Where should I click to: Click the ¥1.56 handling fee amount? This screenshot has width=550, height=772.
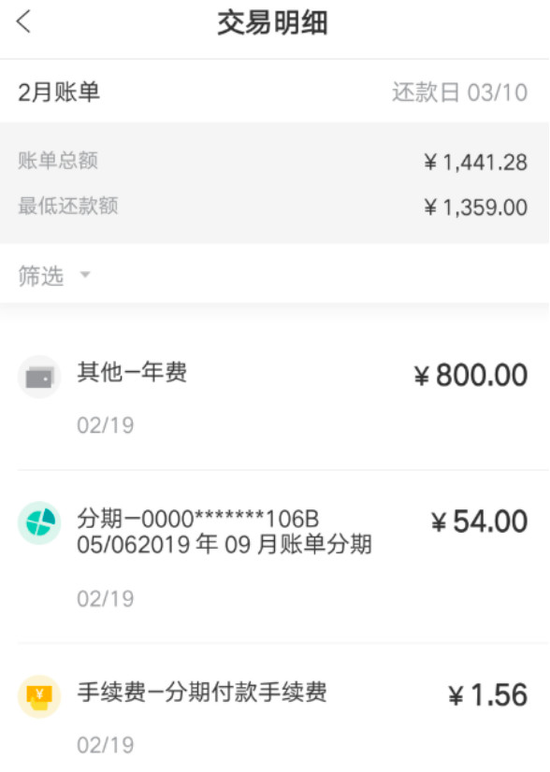[x=488, y=695]
